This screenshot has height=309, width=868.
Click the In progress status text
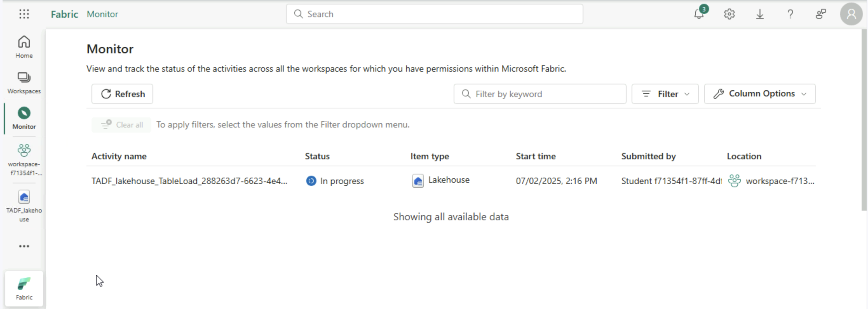(342, 181)
